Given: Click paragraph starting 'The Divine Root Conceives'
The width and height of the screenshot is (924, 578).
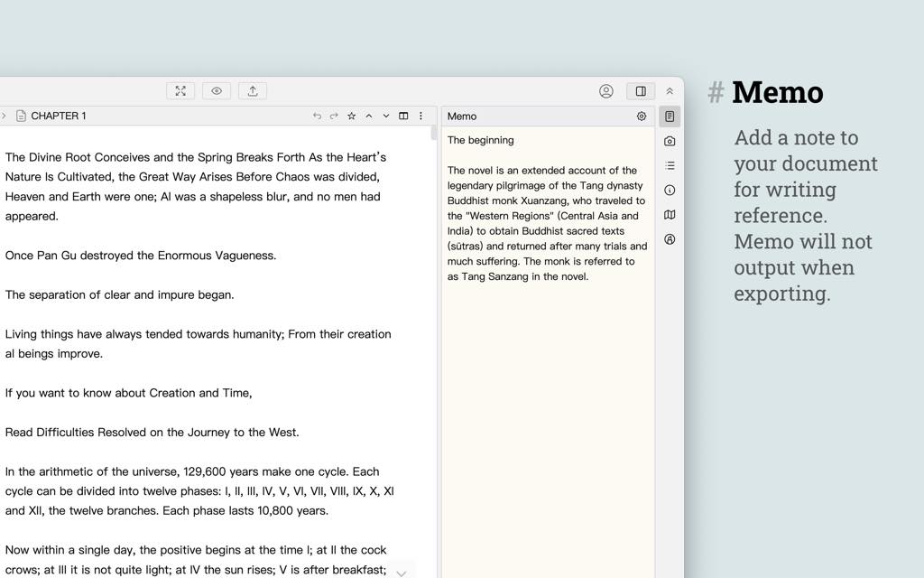Looking at the screenshot, I should coord(196,186).
